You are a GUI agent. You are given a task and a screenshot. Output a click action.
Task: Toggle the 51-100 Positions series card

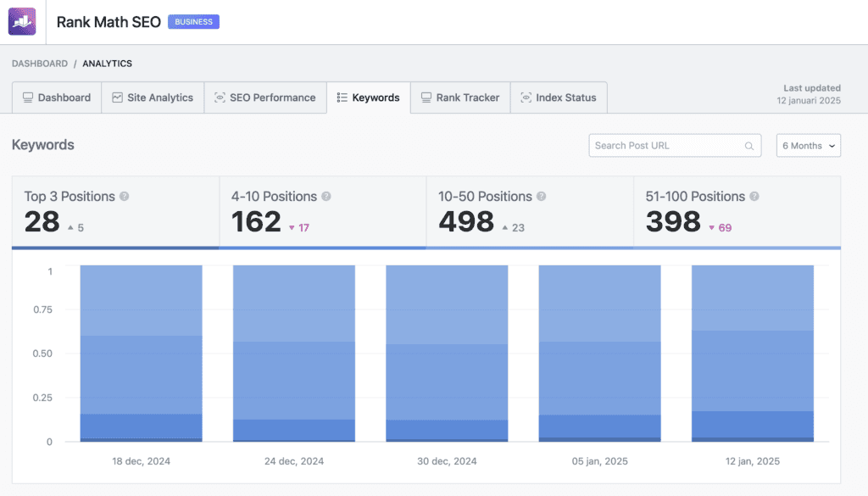pos(737,212)
